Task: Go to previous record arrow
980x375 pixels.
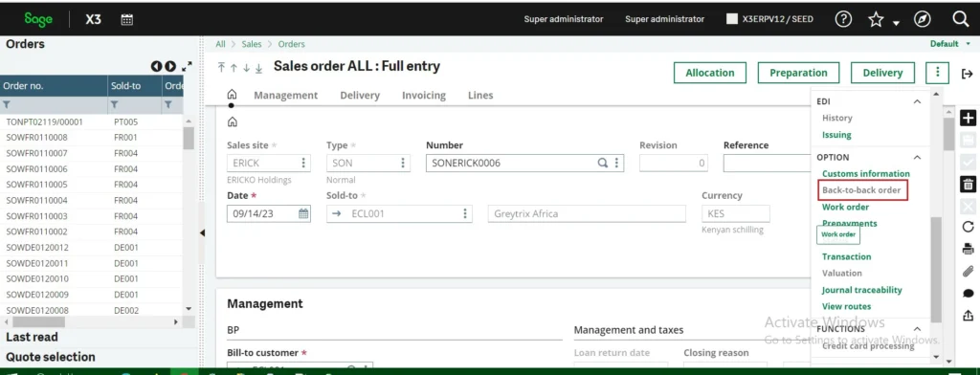Action: click(x=234, y=68)
